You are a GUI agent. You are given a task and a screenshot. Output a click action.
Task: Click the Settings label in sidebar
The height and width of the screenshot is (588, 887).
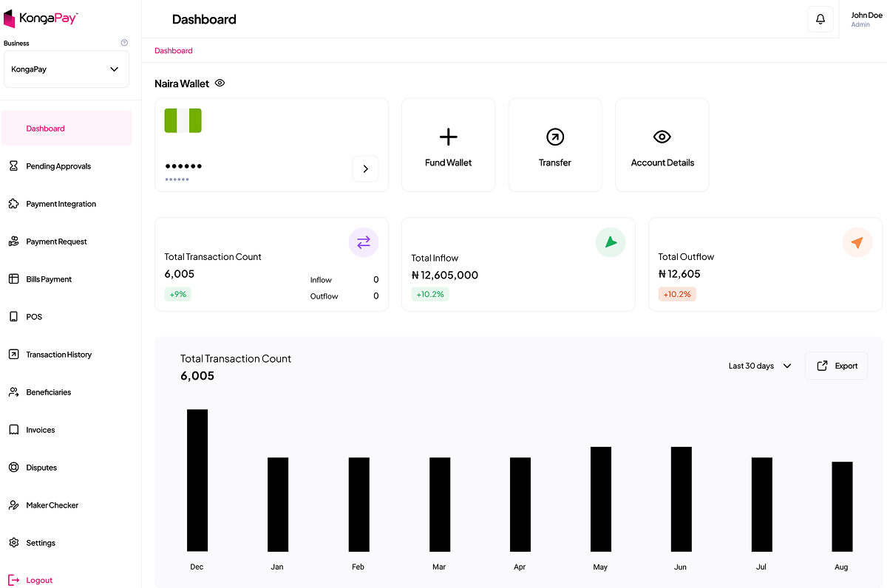[x=41, y=543]
